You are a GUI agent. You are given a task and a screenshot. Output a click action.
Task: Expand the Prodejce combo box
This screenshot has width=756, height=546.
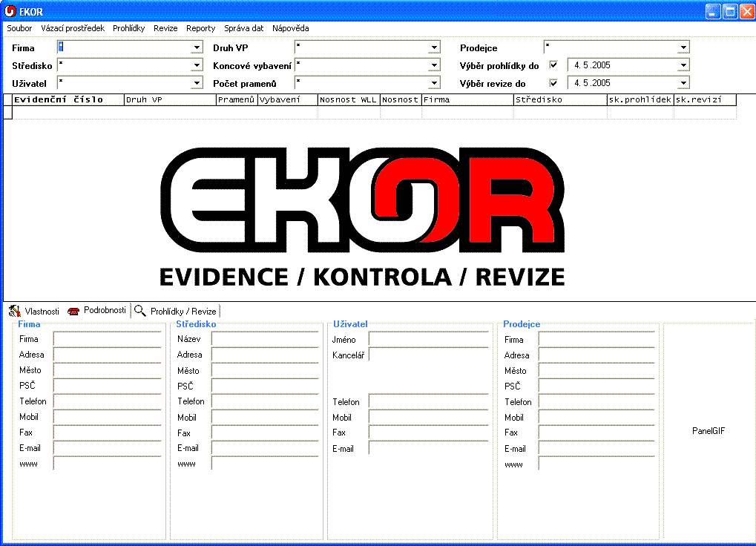(683, 47)
